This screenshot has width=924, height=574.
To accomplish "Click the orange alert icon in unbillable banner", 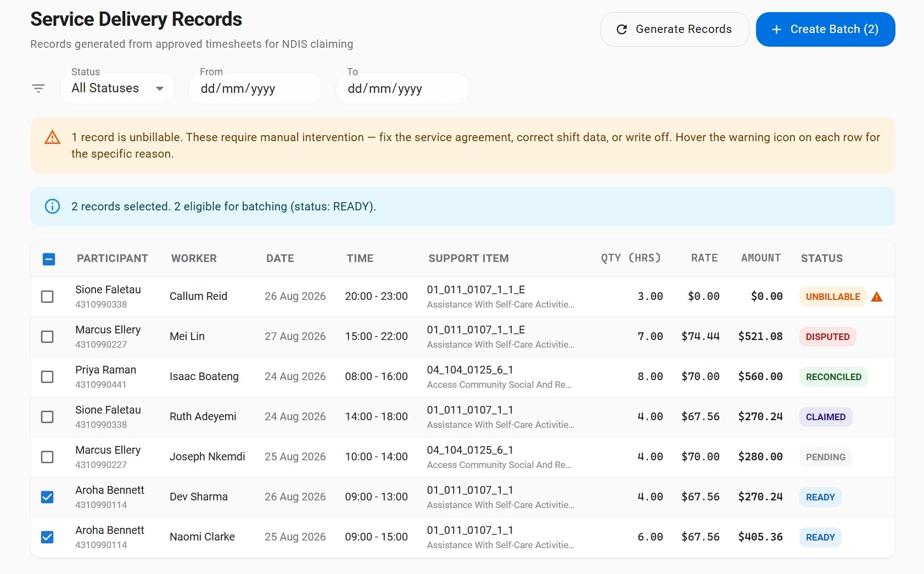I will click(x=52, y=137).
